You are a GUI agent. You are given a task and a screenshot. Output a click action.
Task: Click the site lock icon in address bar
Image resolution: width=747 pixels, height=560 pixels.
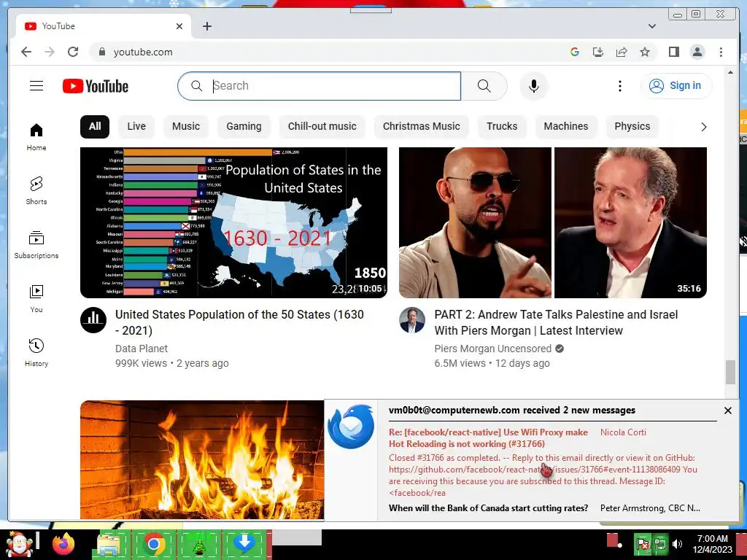[101, 52]
